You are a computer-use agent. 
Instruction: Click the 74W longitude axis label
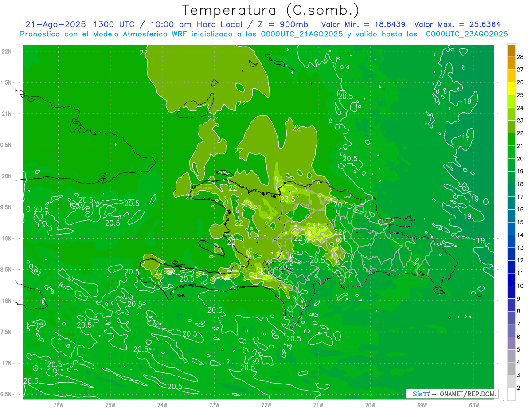coord(162,405)
